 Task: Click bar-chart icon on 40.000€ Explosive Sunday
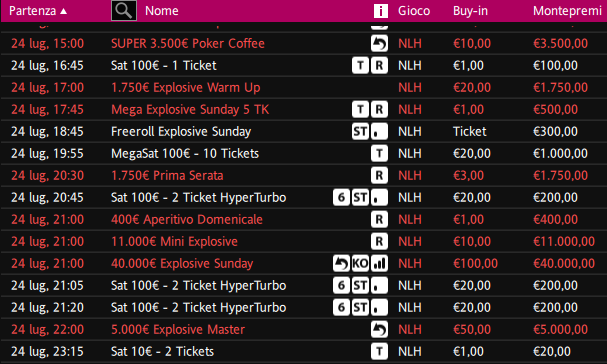[x=379, y=264]
